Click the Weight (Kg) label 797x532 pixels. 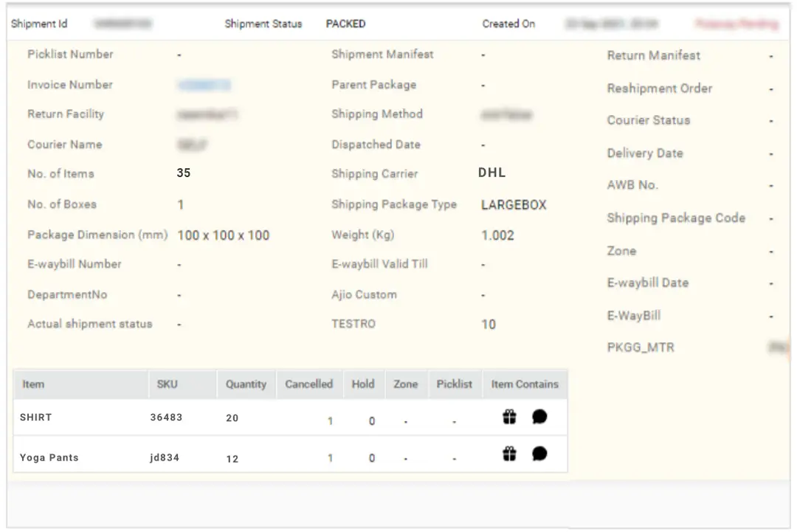(363, 235)
